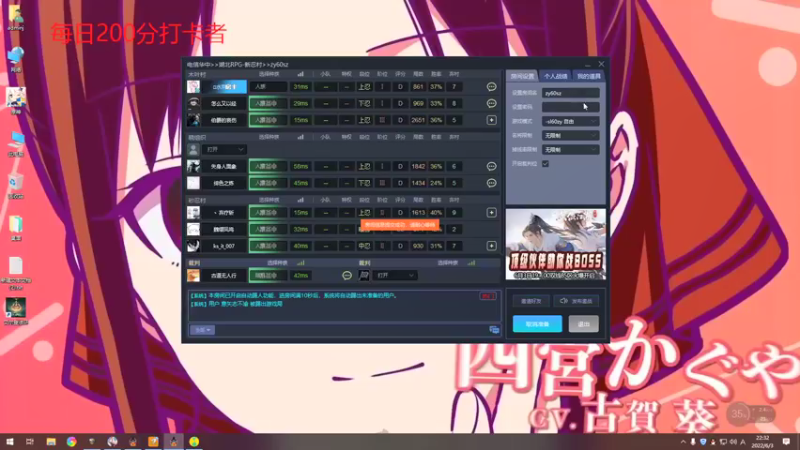
Task: Click player name ks_k_007
Action: click(223, 246)
